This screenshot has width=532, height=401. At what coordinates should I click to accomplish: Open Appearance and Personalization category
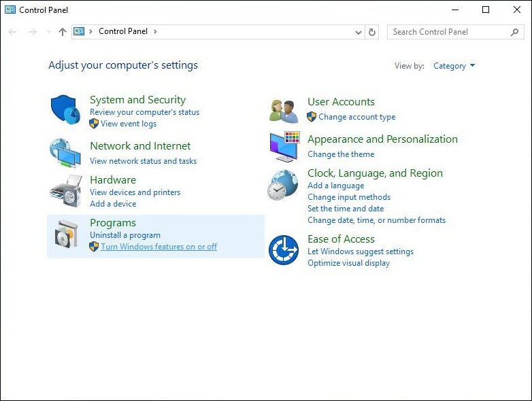383,139
